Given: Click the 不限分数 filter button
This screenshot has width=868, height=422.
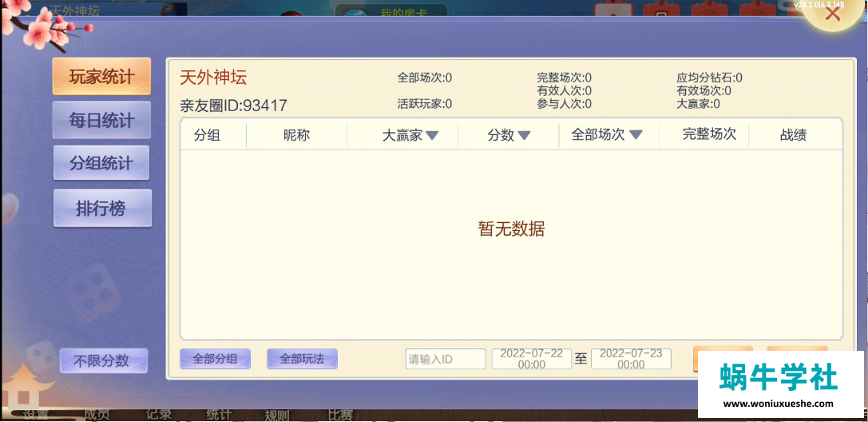Looking at the screenshot, I should coord(104,360).
